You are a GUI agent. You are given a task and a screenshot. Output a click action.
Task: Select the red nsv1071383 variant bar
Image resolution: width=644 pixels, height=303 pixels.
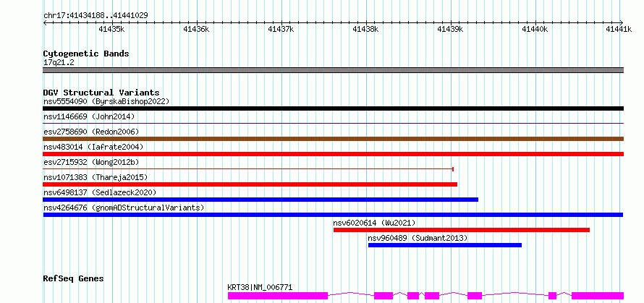coord(250,184)
